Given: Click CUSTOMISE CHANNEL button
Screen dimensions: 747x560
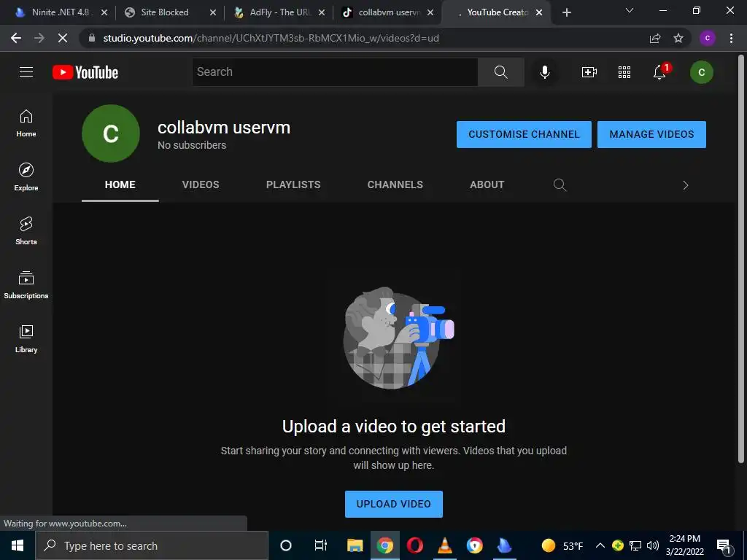Looking at the screenshot, I should pyautogui.click(x=524, y=134).
